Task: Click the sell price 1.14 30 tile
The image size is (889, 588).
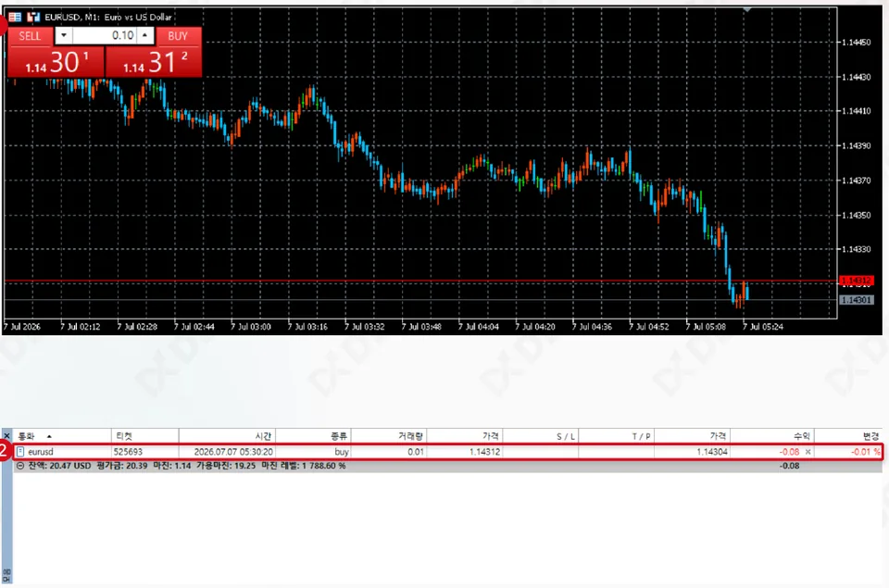Action: [x=56, y=62]
